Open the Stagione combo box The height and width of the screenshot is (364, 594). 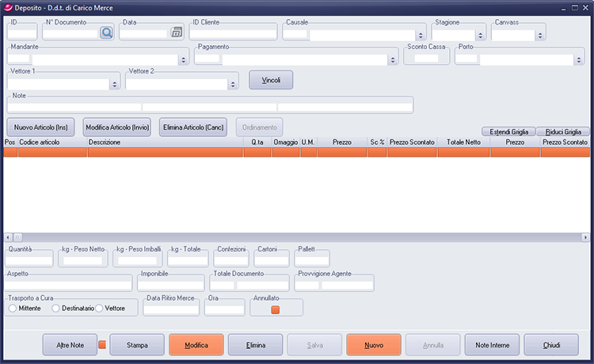pyautogui.click(x=481, y=36)
